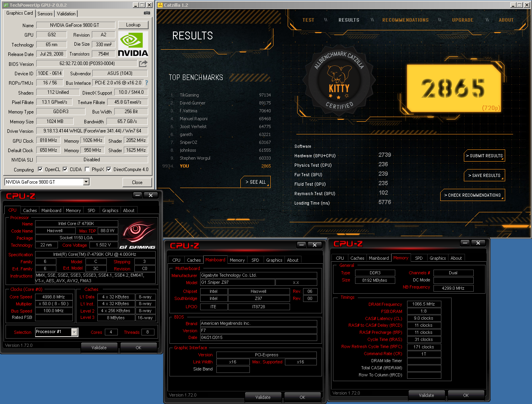This screenshot has height=404, width=532.
Task: Click Validate in the CPU-Z Memory window
Action: pyautogui.click(x=426, y=395)
